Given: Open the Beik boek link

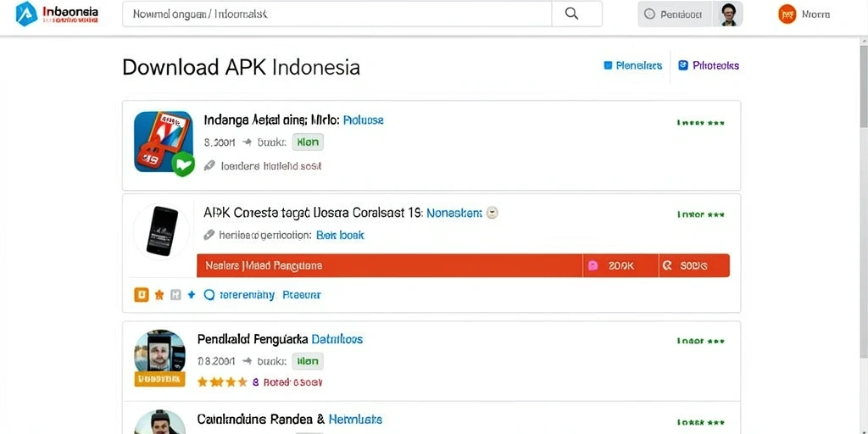Looking at the screenshot, I should tap(340, 236).
